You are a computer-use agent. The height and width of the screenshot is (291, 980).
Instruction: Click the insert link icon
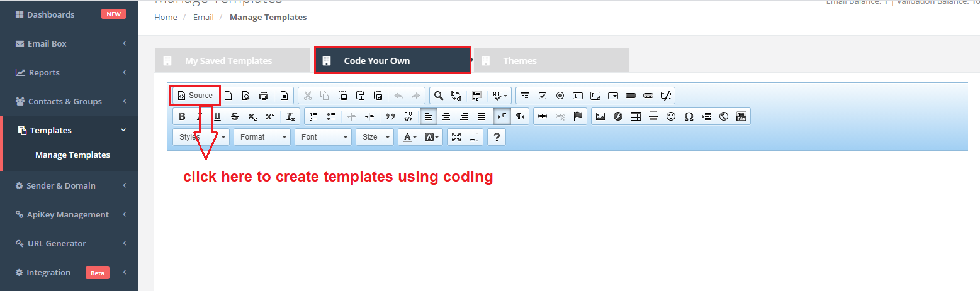[543, 116]
